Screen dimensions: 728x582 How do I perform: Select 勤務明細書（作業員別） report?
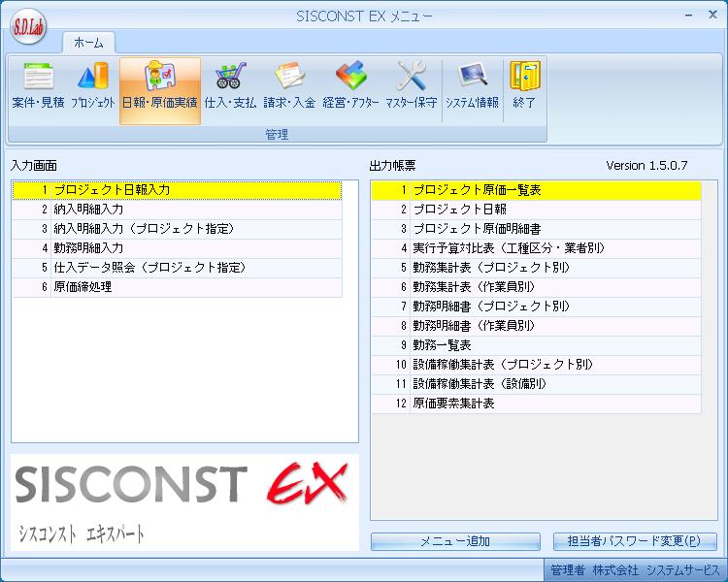(536, 326)
